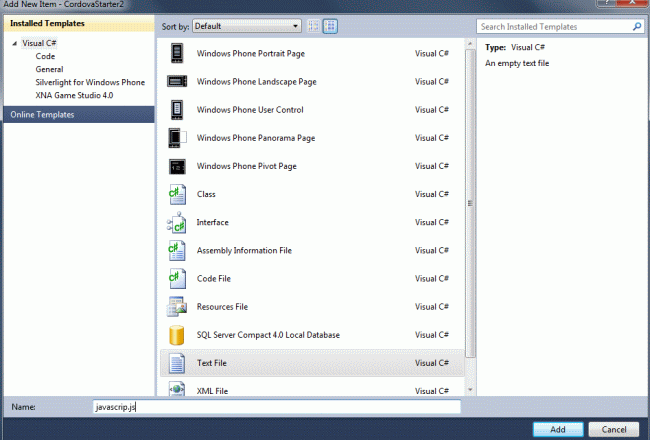Click the Add button
Image resolution: width=650 pixels, height=440 pixels.
click(558, 429)
